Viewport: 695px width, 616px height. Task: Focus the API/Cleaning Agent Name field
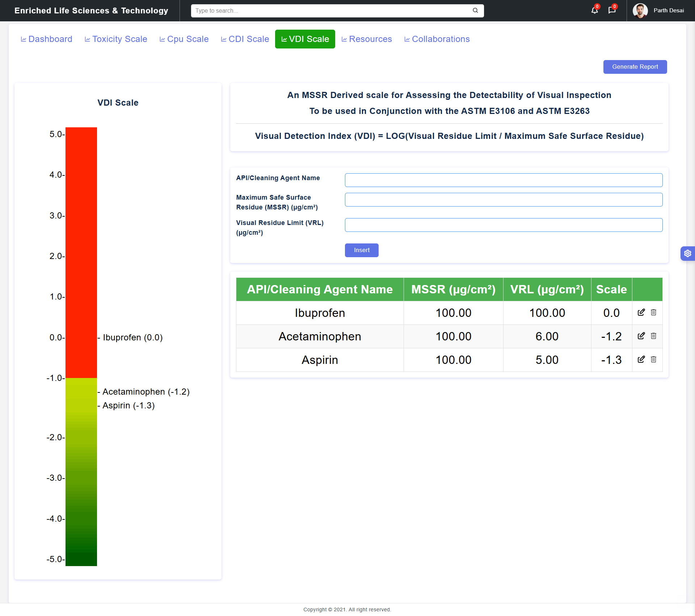pyautogui.click(x=504, y=180)
